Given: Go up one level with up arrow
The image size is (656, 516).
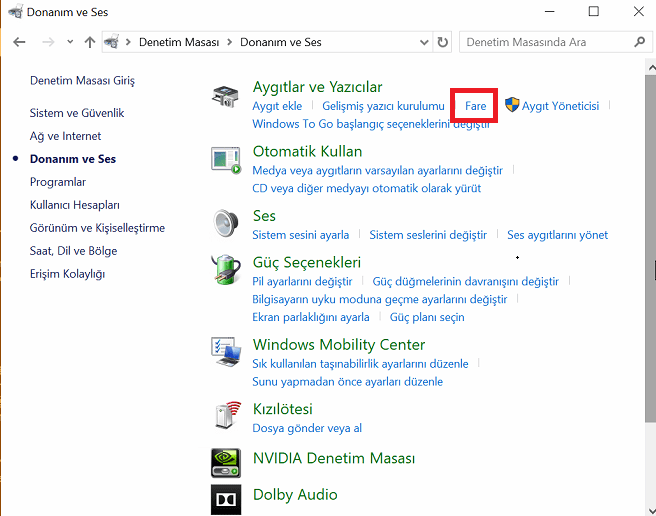Looking at the screenshot, I should click(x=90, y=42).
